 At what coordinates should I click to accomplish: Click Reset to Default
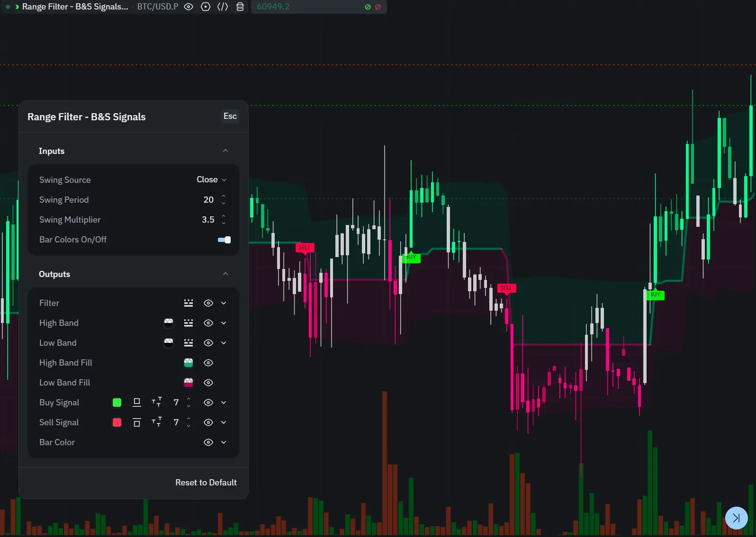[206, 483]
